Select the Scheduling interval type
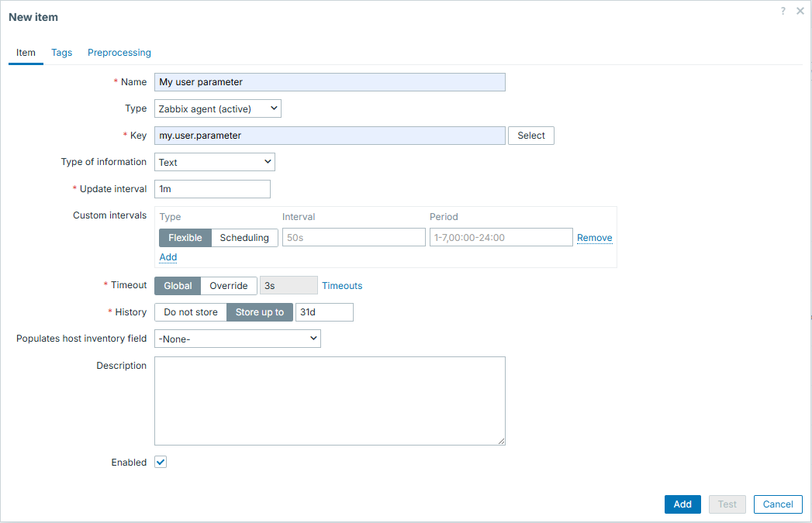 tap(244, 238)
